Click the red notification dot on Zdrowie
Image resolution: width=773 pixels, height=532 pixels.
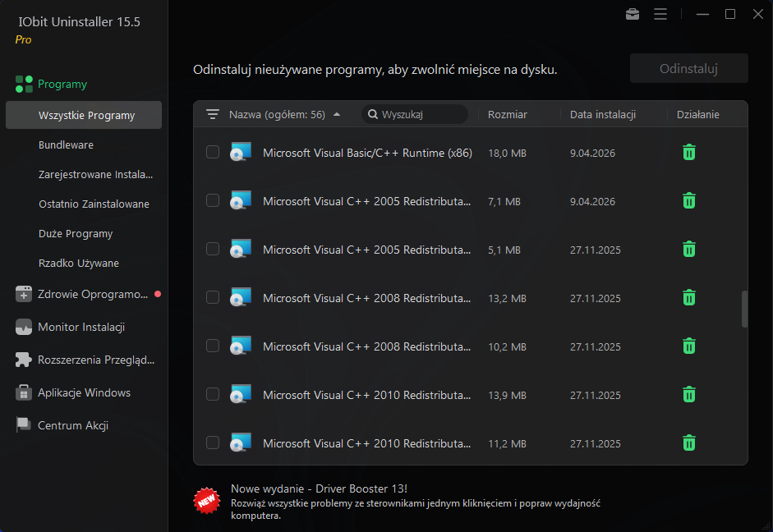(158, 294)
